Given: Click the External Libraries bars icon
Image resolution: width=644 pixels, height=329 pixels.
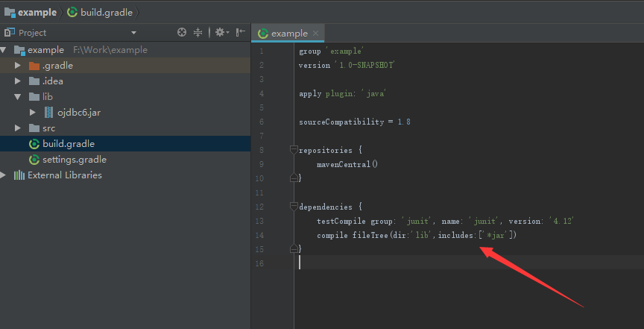Looking at the screenshot, I should 19,175.
